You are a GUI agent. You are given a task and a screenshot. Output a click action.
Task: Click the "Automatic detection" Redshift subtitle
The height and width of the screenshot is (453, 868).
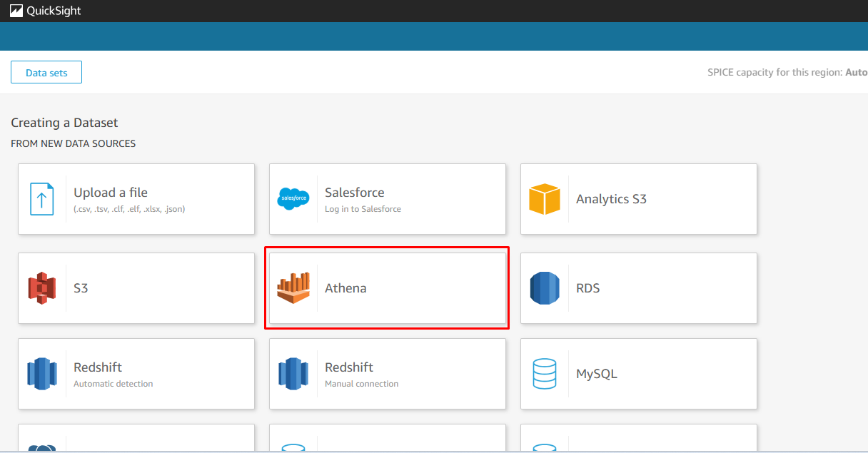pos(113,384)
